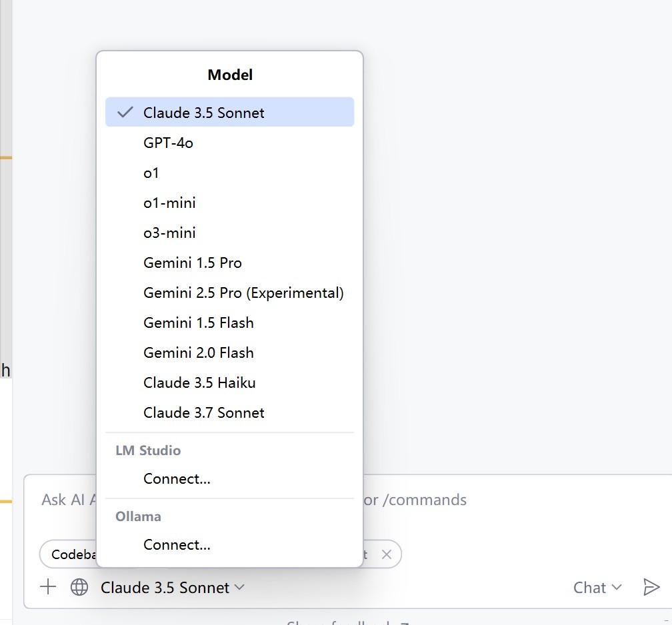Select Gemini 1.5 Pro model
This screenshot has height=625, width=672.
[x=192, y=263]
